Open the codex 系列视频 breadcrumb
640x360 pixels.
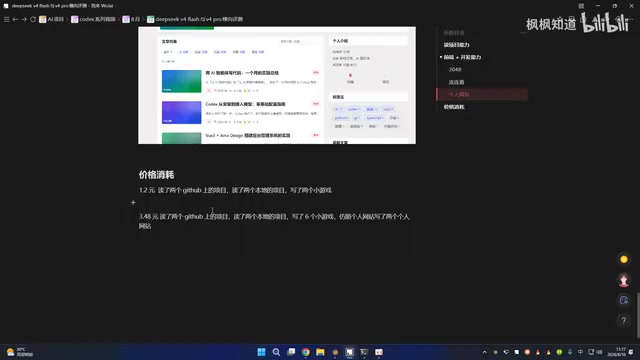tap(93, 19)
